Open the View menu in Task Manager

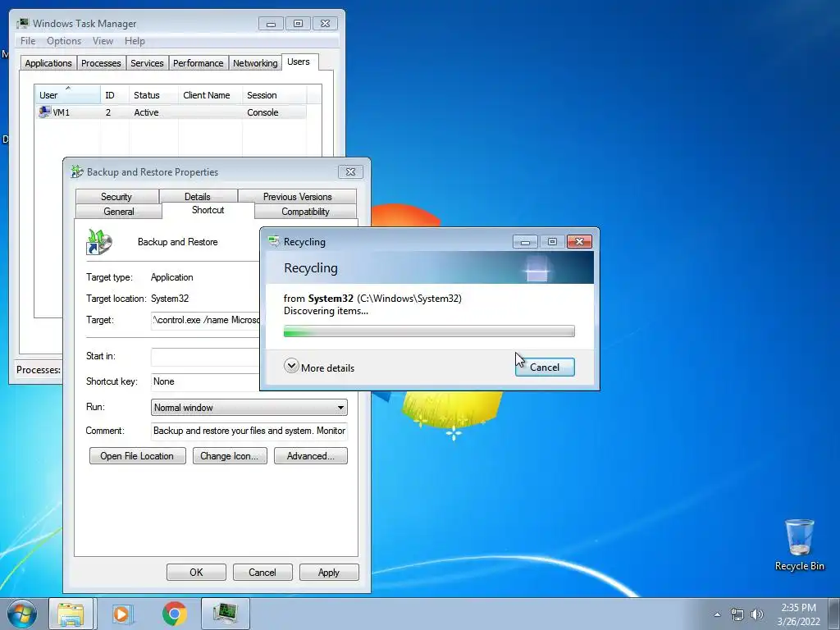point(103,41)
